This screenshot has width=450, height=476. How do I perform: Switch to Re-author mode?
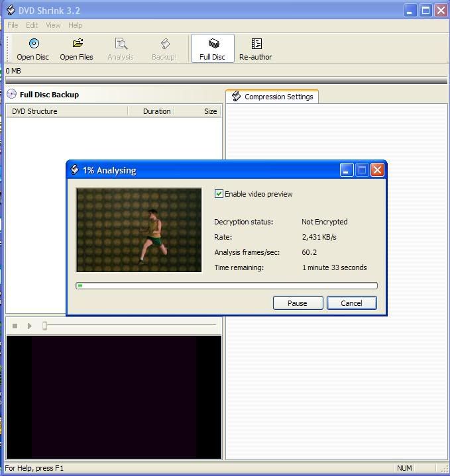(256, 44)
